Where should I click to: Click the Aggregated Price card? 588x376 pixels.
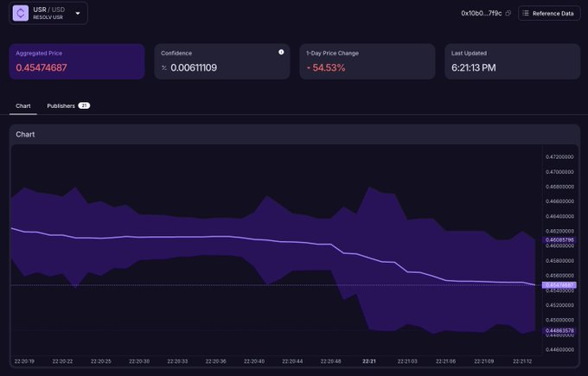click(x=77, y=61)
